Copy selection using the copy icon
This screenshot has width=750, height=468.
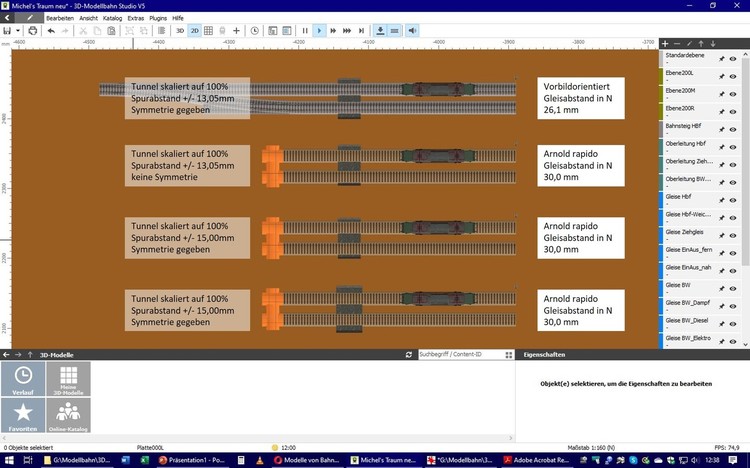(97, 31)
